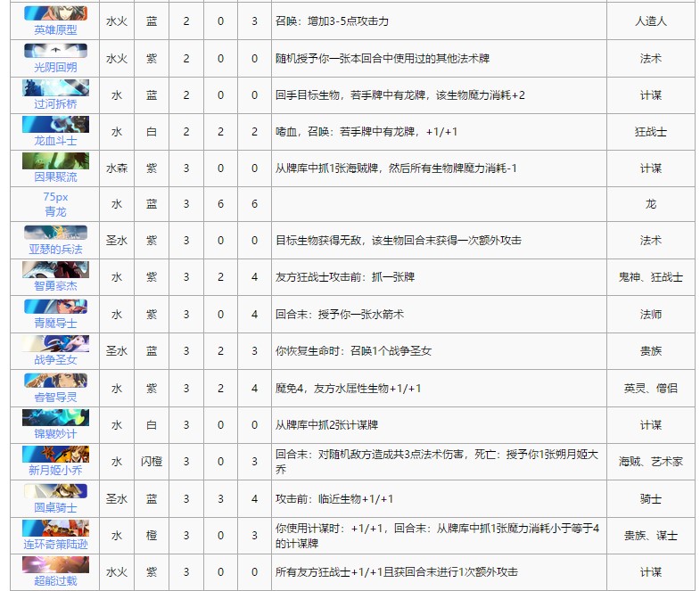Open the 青龙 text link

point(55,211)
